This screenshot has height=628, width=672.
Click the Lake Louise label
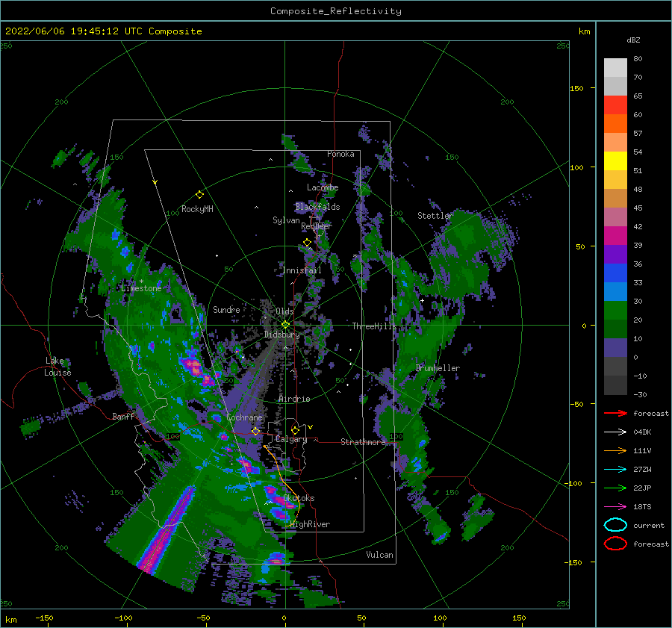point(57,367)
